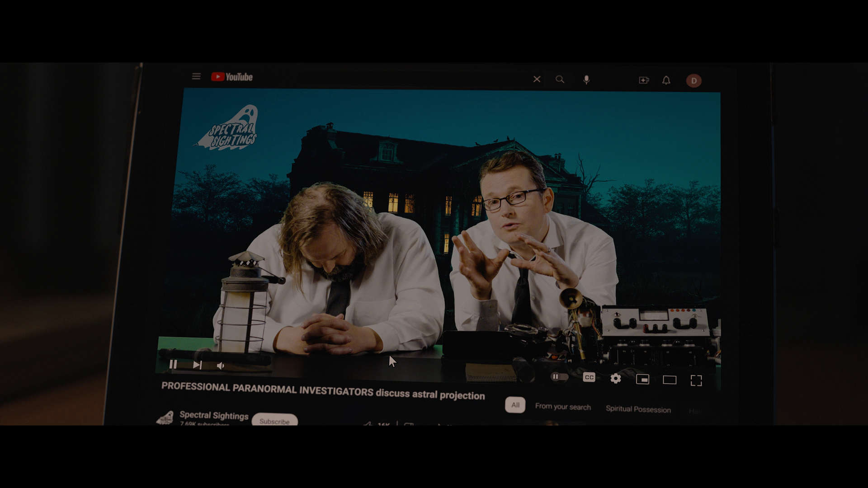Start voice search with microphone
Image resolution: width=868 pixels, height=488 pixels.
coord(586,80)
